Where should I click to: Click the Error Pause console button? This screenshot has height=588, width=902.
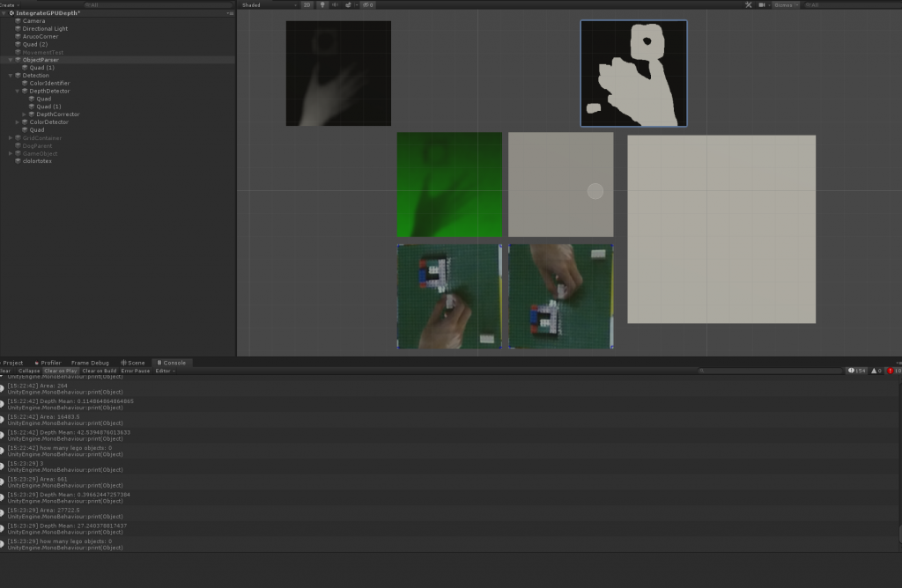pyautogui.click(x=136, y=371)
